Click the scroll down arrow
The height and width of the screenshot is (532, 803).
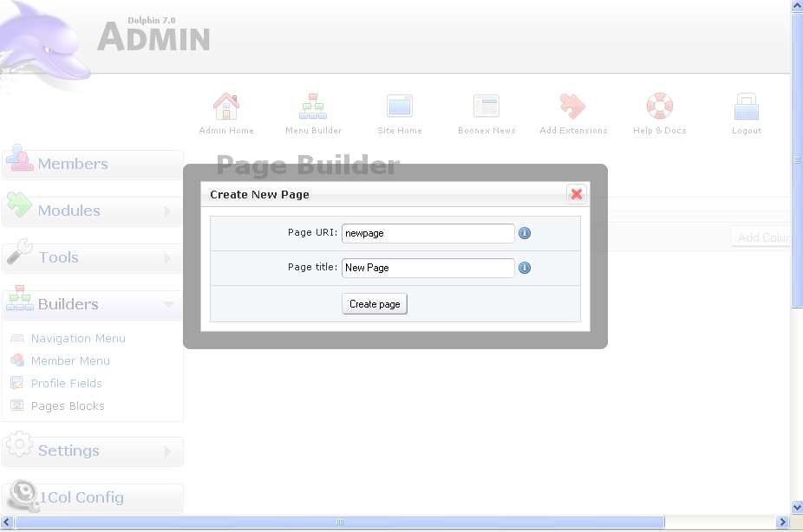click(x=797, y=508)
